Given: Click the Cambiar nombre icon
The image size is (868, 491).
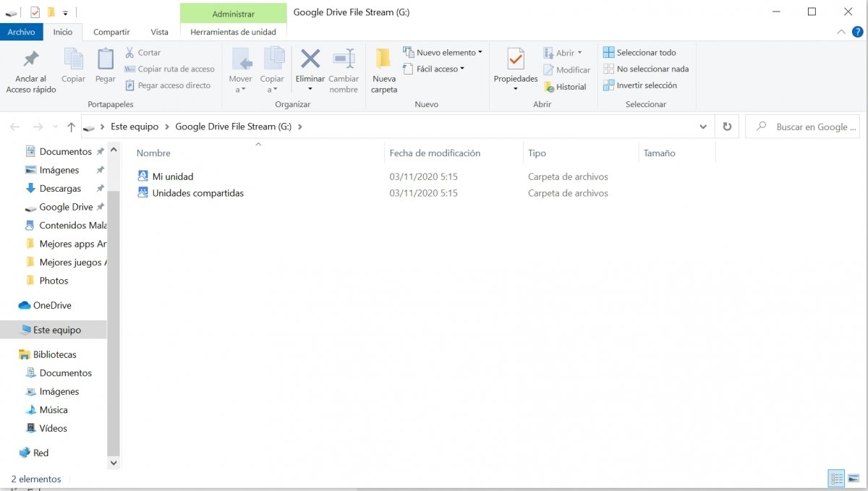Looking at the screenshot, I should coord(344,59).
